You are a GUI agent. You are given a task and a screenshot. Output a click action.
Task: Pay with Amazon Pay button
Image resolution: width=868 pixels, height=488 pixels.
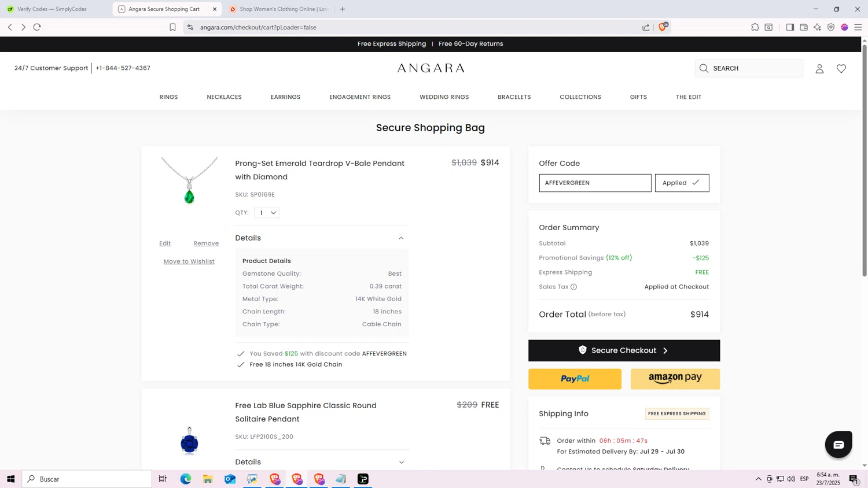pyautogui.click(x=675, y=379)
